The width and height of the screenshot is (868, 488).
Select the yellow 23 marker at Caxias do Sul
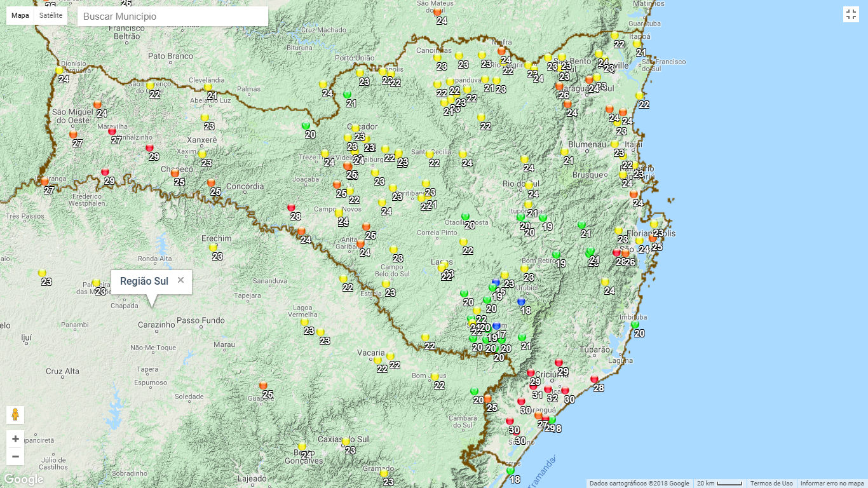[346, 442]
